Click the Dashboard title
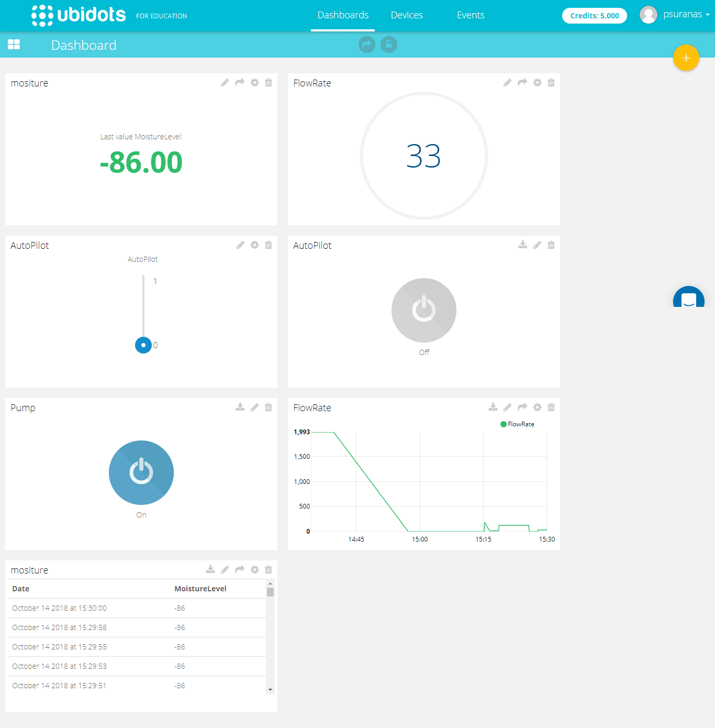The height and width of the screenshot is (728, 715). tap(84, 45)
